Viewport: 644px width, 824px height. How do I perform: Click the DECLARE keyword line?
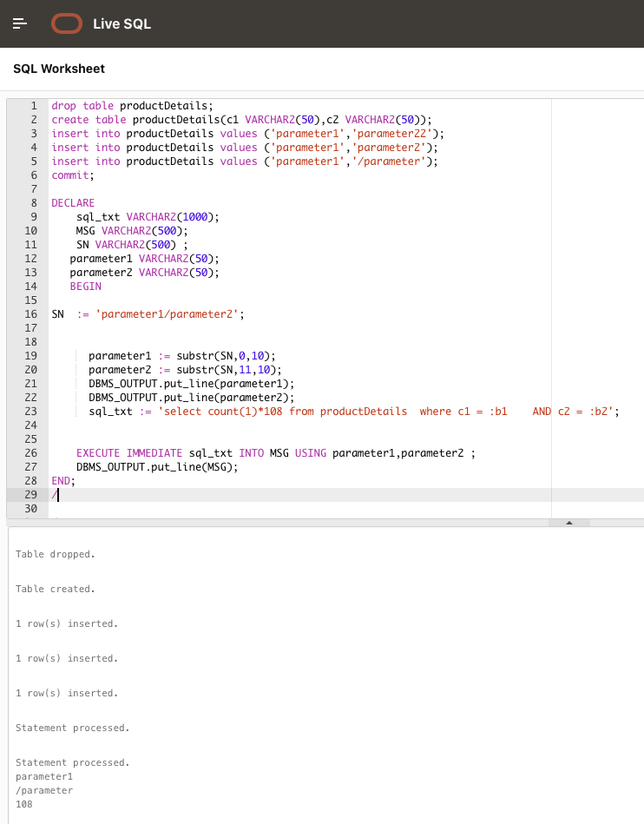click(x=73, y=203)
